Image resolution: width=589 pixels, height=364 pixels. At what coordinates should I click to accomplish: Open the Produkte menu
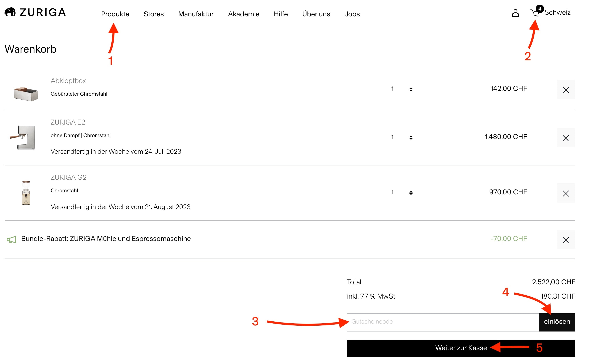(x=115, y=14)
